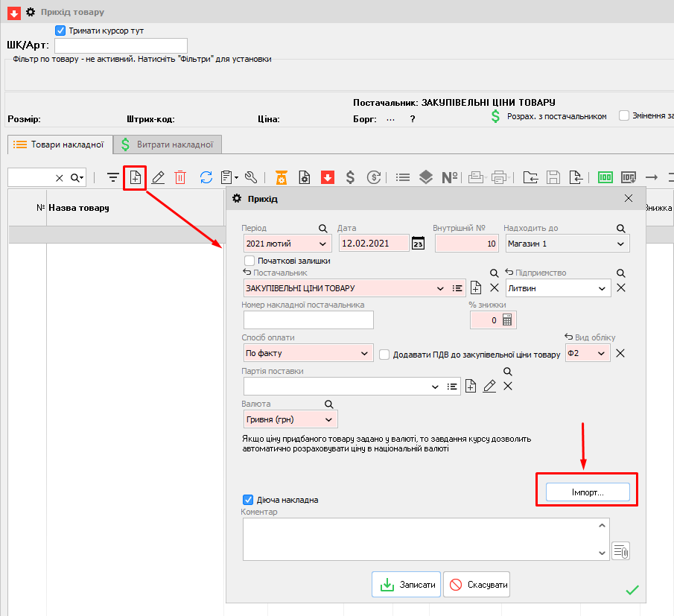Viewport: 674px width, 616px height.
Task: Switch to 'Витрати накладної' tab
Action: (x=168, y=145)
